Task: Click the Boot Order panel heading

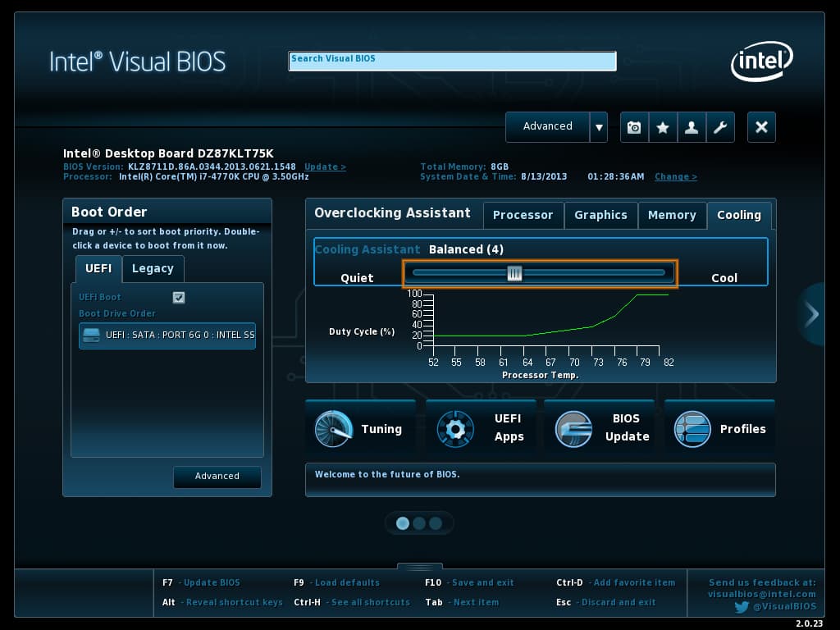Action: coord(109,212)
